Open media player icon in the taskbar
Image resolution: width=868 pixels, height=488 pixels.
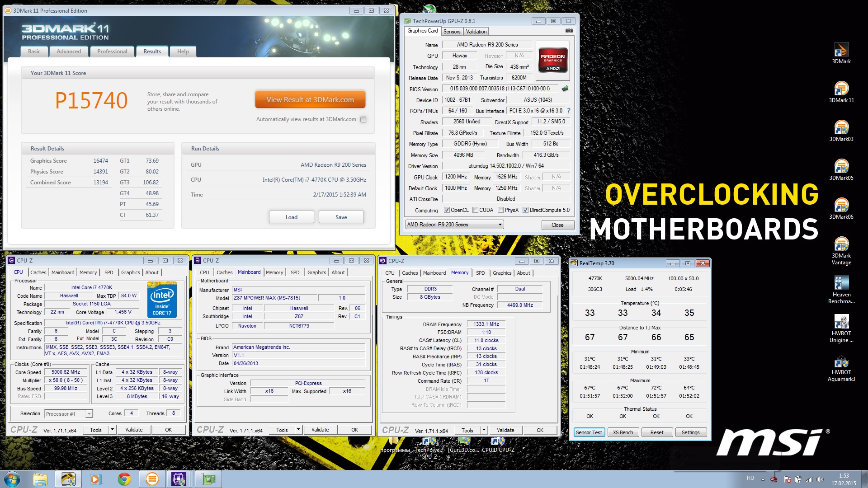[x=95, y=479]
